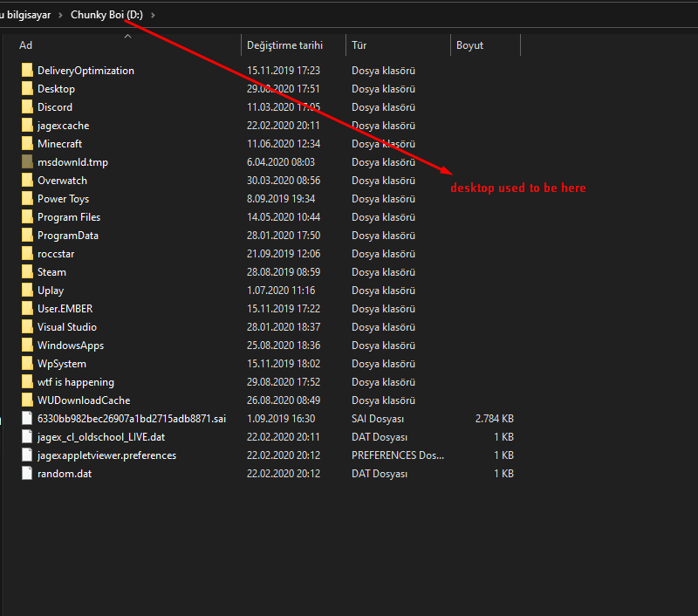This screenshot has width=698, height=616.
Task: Click Chunky Boi (D:) in the address bar
Action: pos(106,15)
